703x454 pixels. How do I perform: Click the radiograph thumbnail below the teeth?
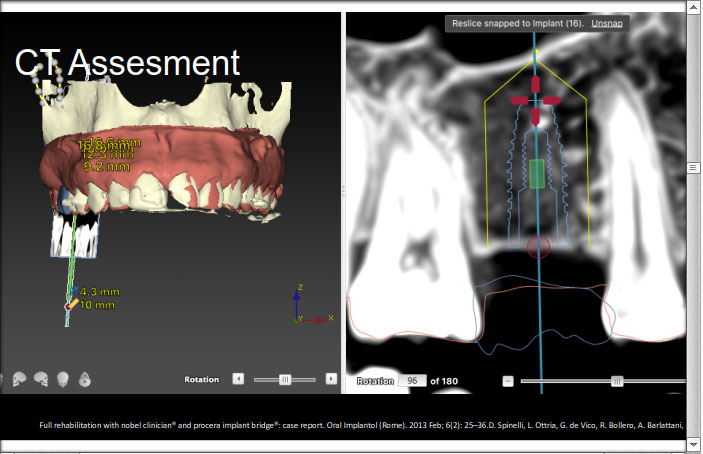click(74, 235)
